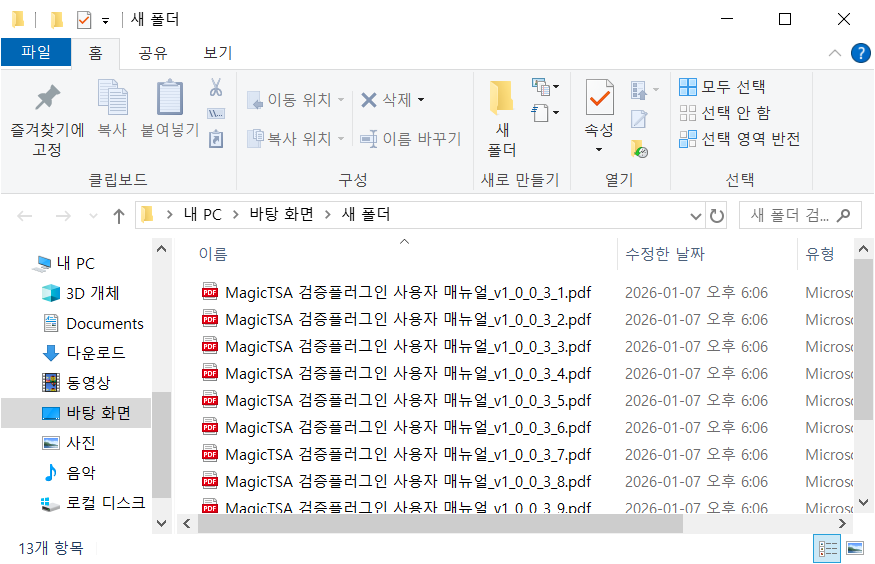
Task: Open Customize Quick Access Toolbar dropdown
Action: 105,21
